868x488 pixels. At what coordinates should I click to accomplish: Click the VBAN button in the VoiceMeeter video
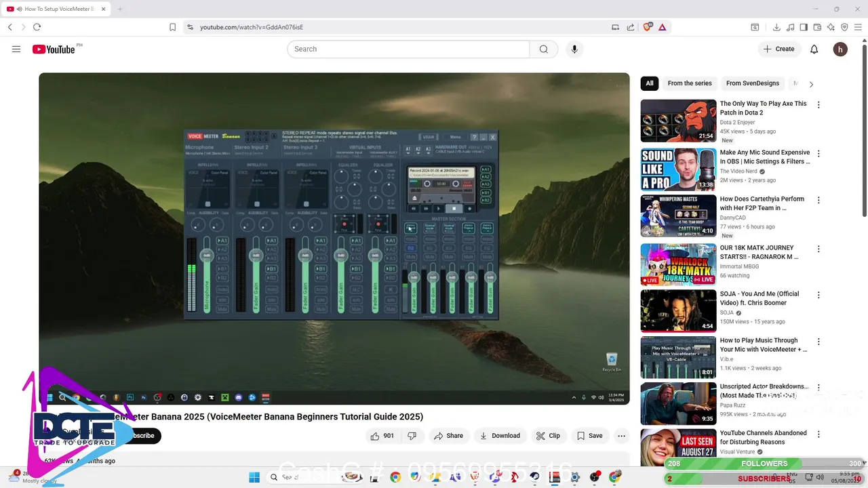(x=429, y=137)
